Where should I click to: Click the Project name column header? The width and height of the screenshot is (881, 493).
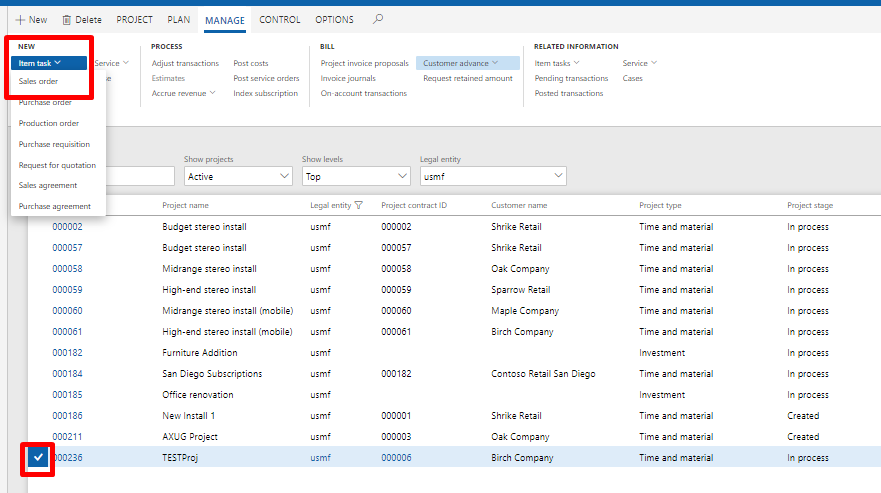click(x=185, y=205)
